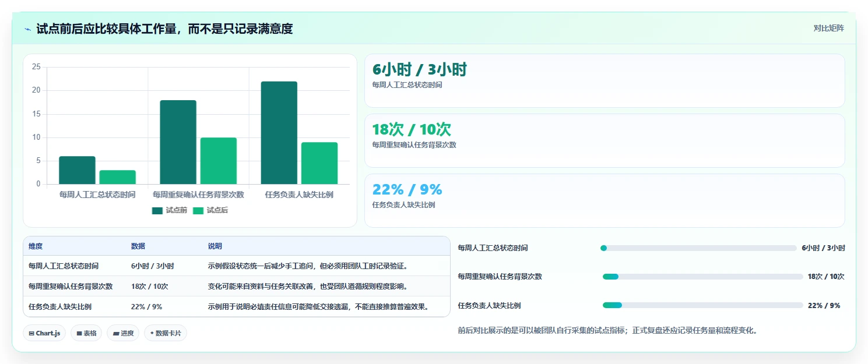This screenshot has height=364, width=868.
Task: Click the 任务负责人缺失比例 table row label
Action: [x=60, y=306]
